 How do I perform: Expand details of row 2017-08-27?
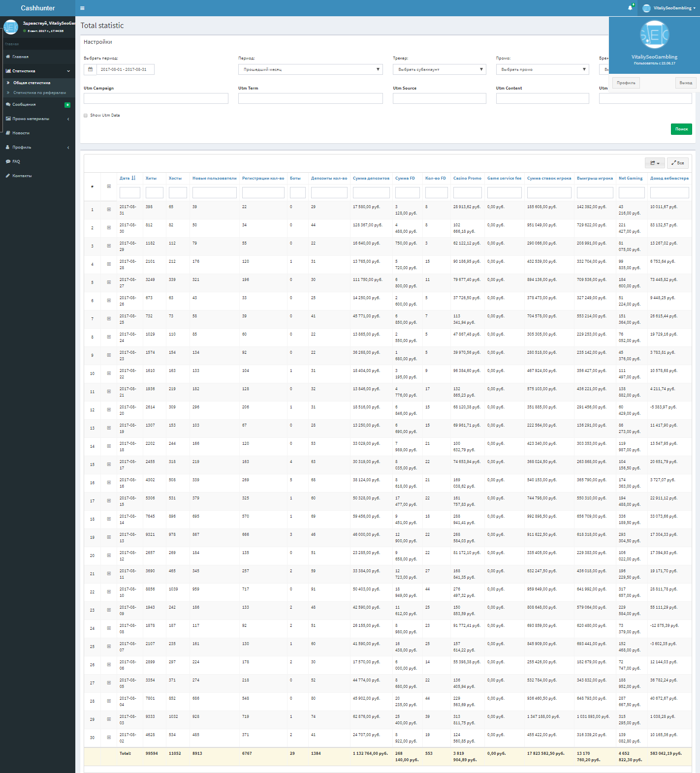click(x=109, y=282)
